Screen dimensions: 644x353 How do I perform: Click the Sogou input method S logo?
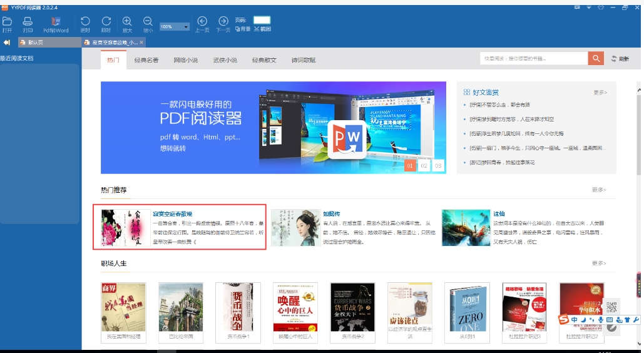[x=563, y=319]
